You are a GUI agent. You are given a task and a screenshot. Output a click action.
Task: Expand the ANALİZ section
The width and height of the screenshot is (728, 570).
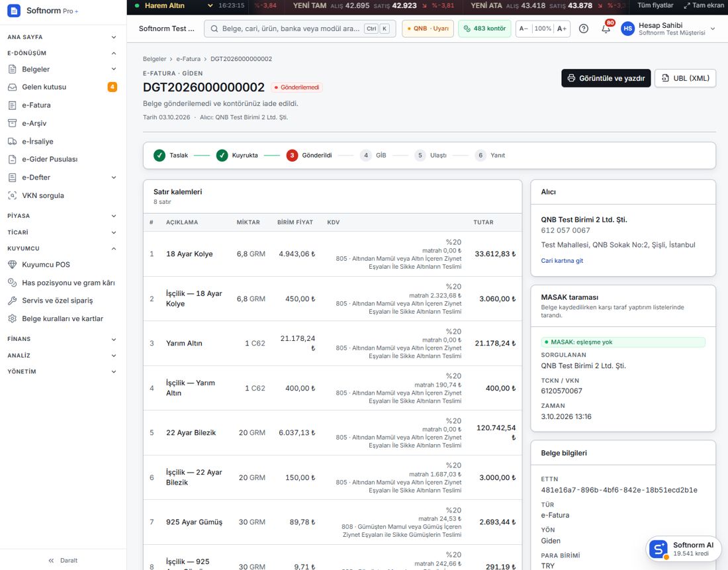pyautogui.click(x=62, y=356)
